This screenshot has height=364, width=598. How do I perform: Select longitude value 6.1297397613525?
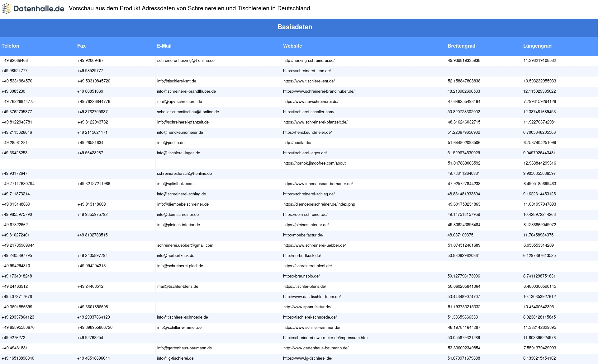pos(539,256)
